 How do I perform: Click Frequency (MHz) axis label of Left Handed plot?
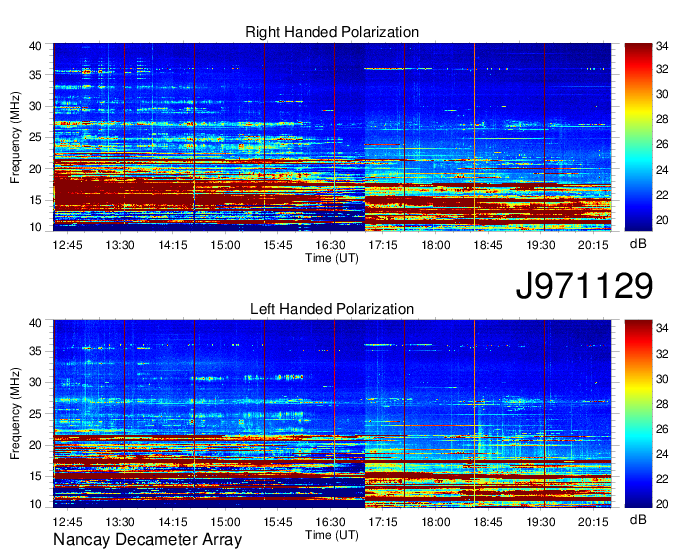(x=15, y=414)
